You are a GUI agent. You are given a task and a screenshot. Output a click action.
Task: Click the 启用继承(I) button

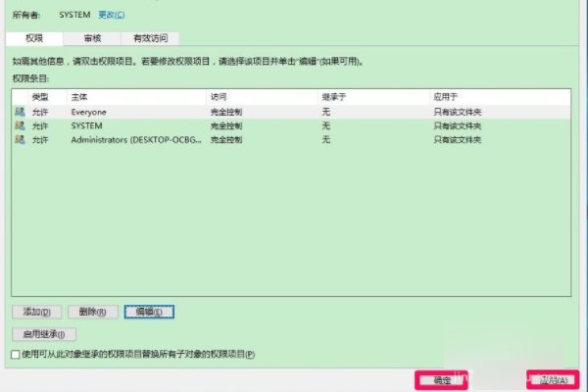pos(44,334)
